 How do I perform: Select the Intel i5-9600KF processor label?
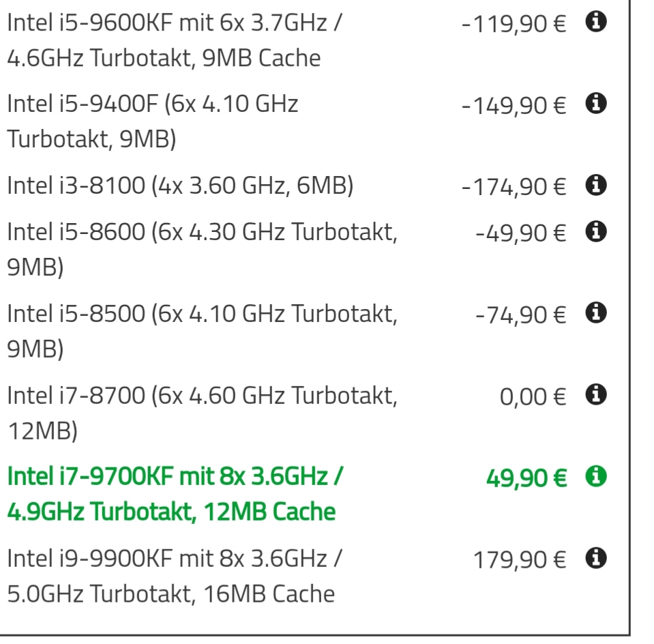[175, 40]
